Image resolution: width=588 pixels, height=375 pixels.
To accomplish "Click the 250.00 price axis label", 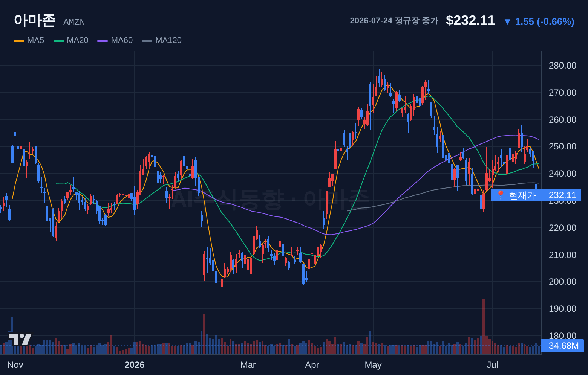I will coord(562,146).
